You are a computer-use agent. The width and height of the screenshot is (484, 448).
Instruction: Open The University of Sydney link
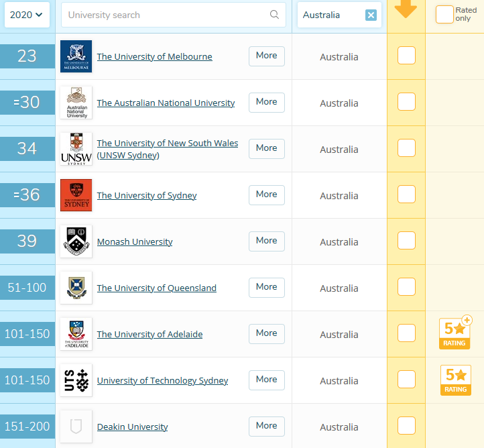pos(147,196)
